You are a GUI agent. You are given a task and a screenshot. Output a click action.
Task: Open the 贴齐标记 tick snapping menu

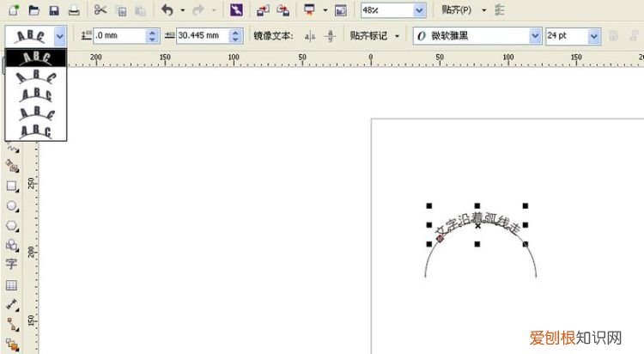(x=374, y=36)
